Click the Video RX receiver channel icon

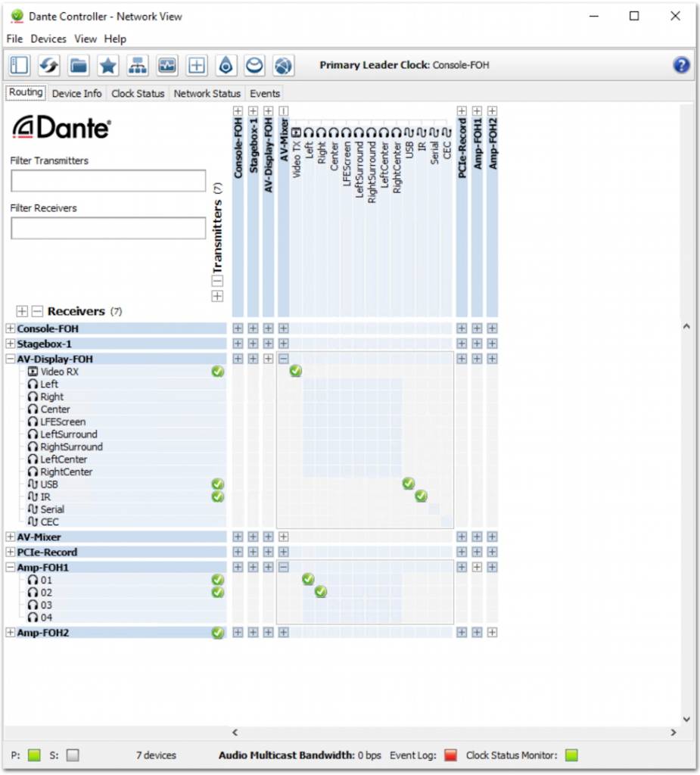(x=33, y=372)
